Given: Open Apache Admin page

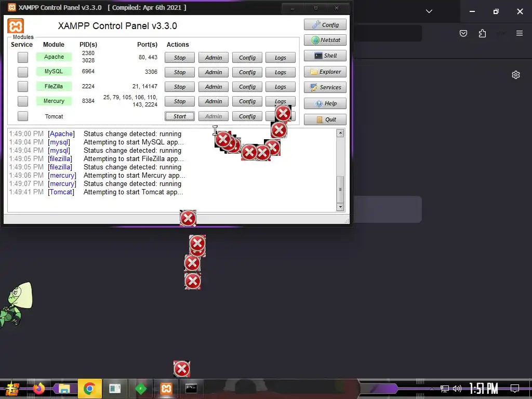Looking at the screenshot, I should [x=214, y=58].
